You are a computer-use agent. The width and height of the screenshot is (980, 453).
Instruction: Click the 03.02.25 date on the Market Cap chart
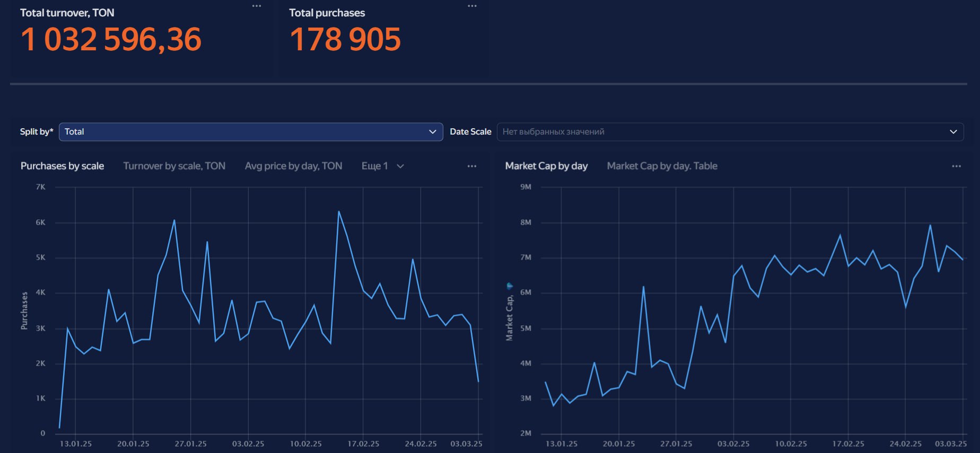pos(733,444)
